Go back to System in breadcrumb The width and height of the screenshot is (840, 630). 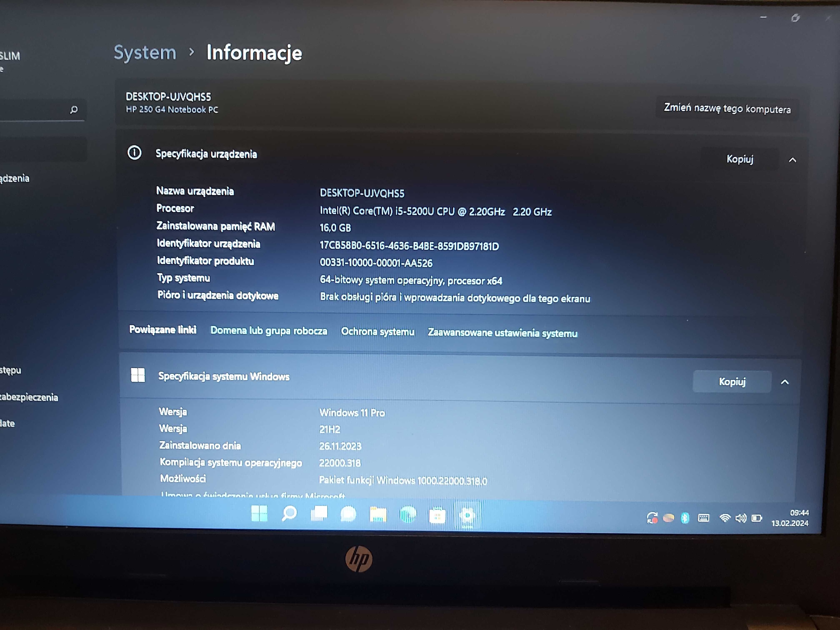[145, 52]
